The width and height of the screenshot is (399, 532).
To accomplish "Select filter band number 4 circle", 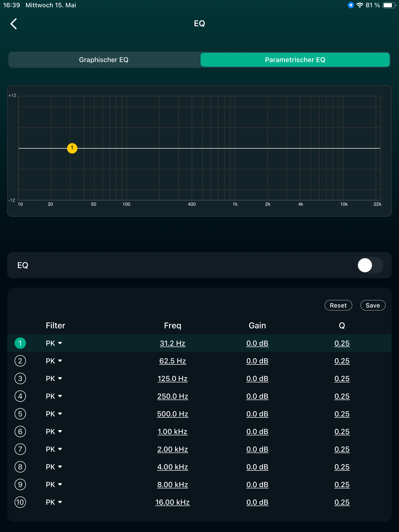I will [20, 396].
